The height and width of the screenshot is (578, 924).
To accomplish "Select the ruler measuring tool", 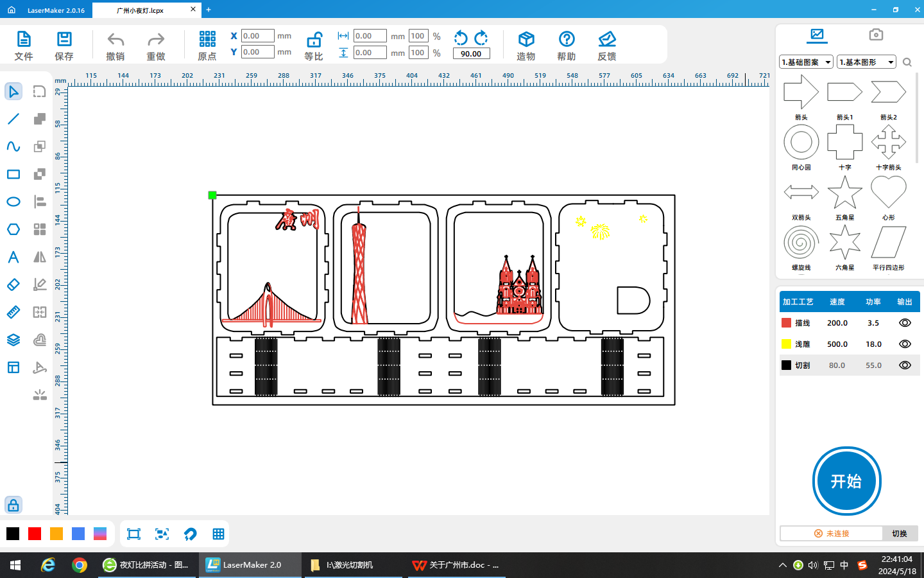I will click(x=13, y=312).
